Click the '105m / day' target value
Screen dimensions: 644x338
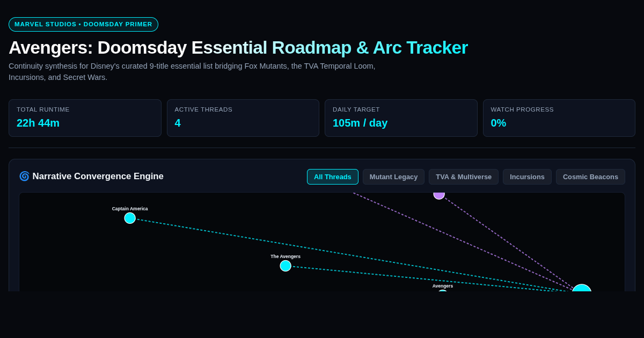coord(360,123)
